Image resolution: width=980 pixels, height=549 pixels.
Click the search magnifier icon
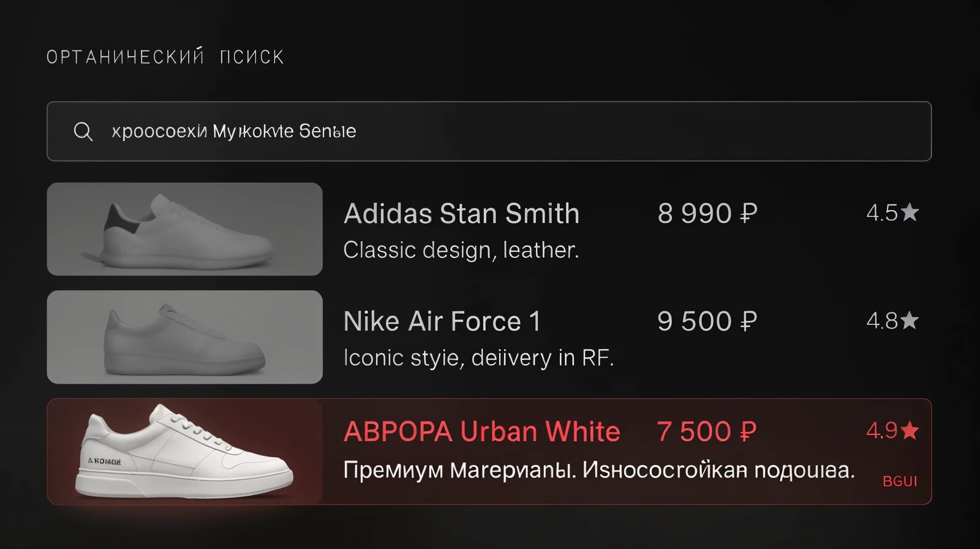[83, 131]
